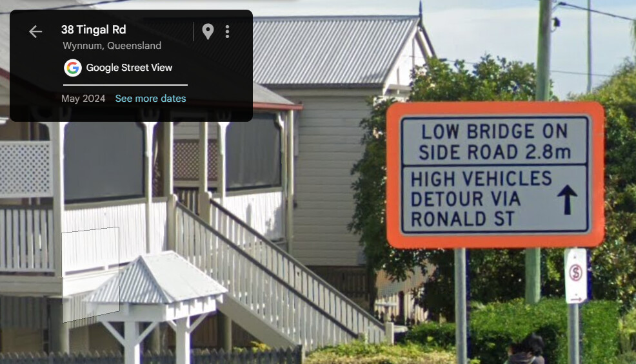Click the small gabled gate roof

click(156, 280)
